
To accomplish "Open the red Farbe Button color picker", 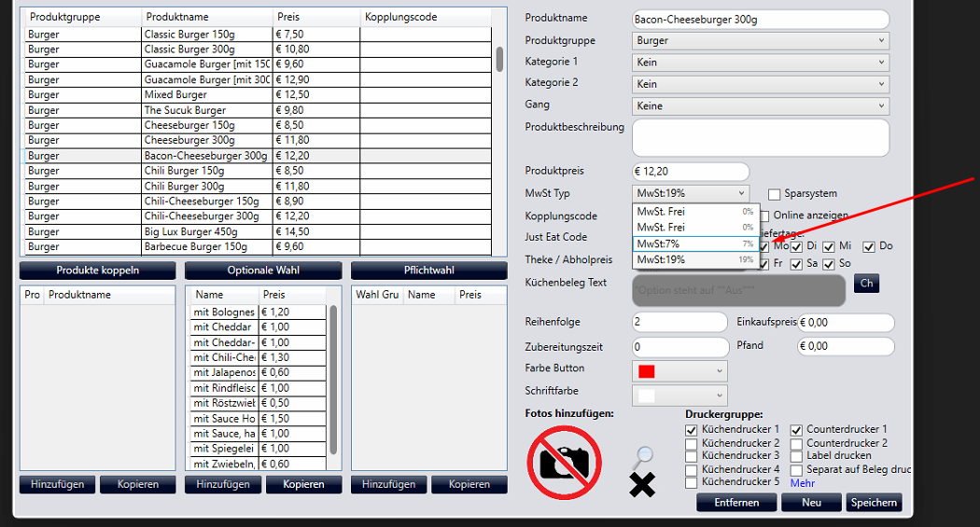I will click(679, 371).
